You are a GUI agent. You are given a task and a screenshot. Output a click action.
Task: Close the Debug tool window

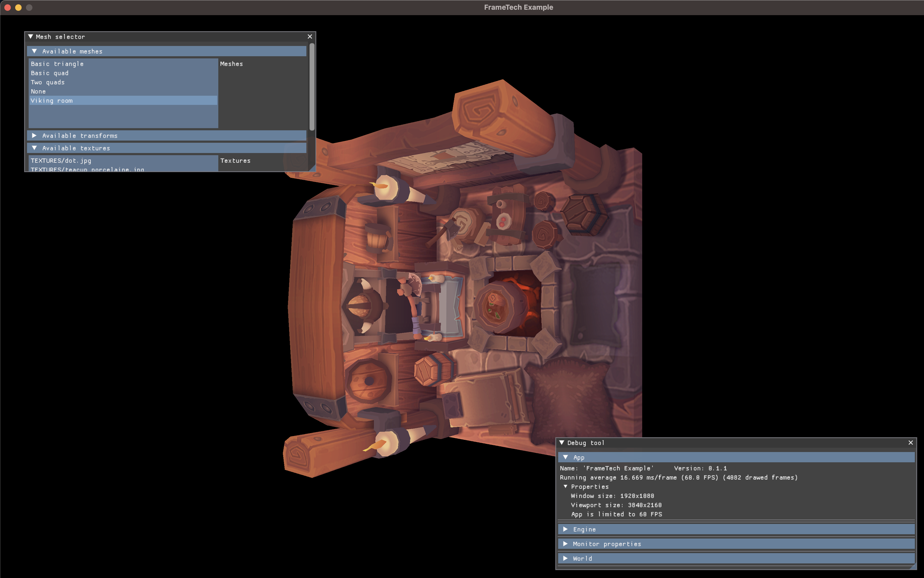[x=911, y=443]
